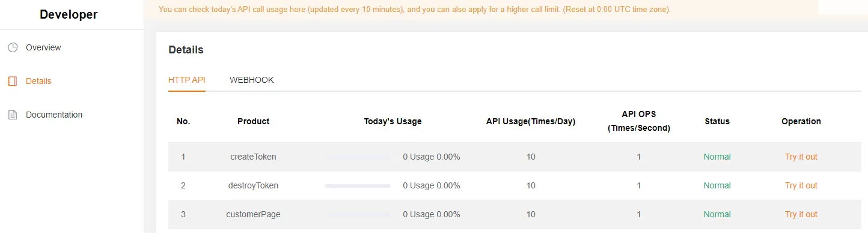
Task: Click Try it out for customerPage
Action: pyautogui.click(x=801, y=214)
